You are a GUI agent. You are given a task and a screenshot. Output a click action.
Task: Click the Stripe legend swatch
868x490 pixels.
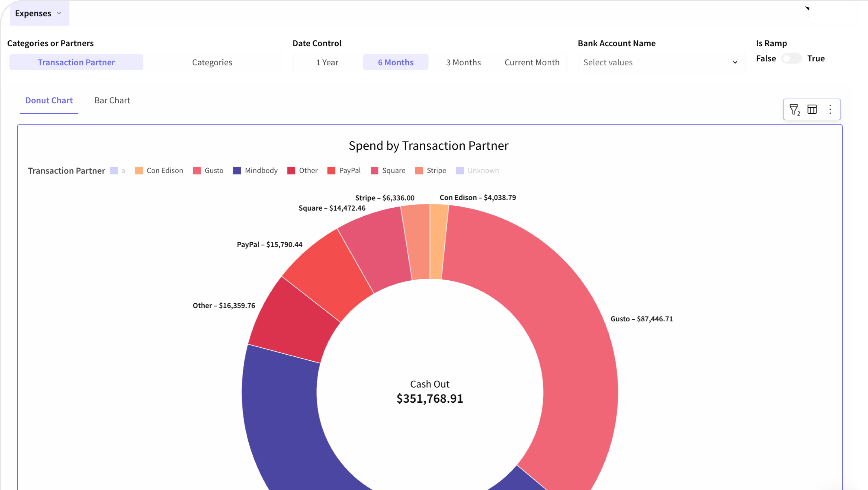click(x=419, y=171)
